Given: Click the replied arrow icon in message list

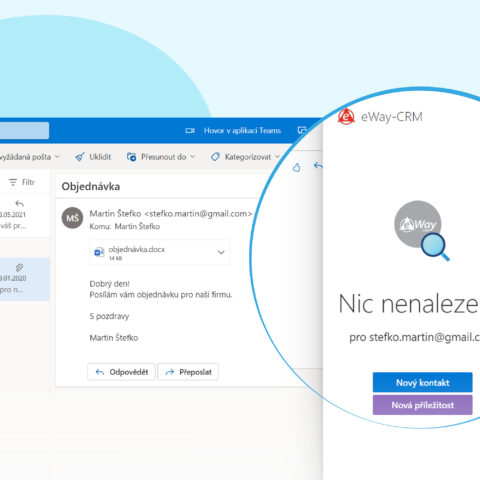Looking at the screenshot, I should point(19,203).
